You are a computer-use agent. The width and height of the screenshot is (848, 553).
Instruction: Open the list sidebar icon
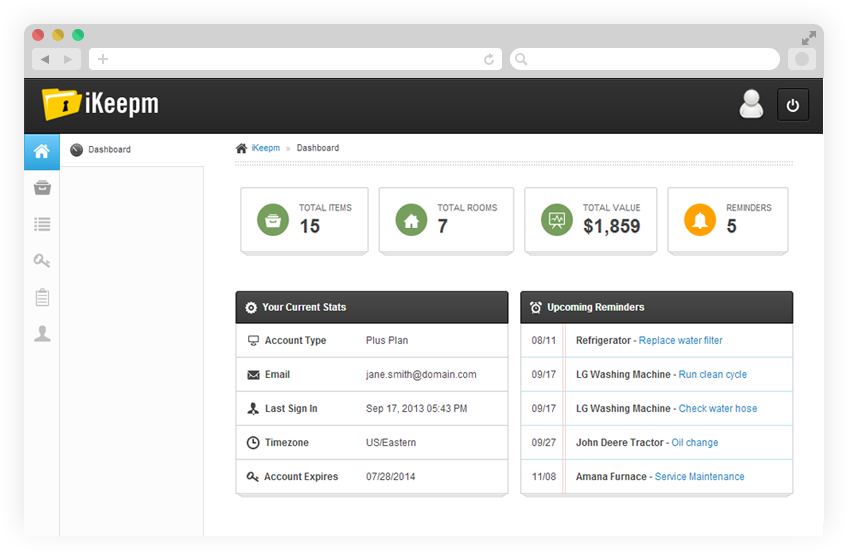pyautogui.click(x=42, y=224)
